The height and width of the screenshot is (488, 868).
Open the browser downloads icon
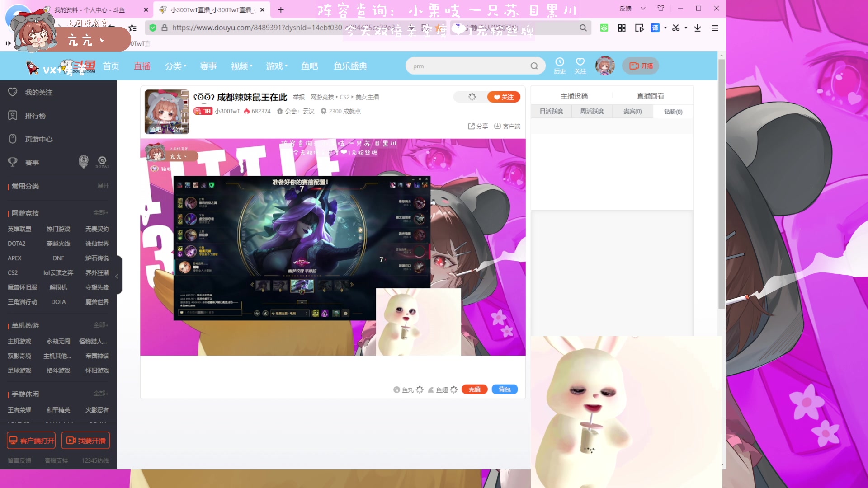tap(698, 28)
